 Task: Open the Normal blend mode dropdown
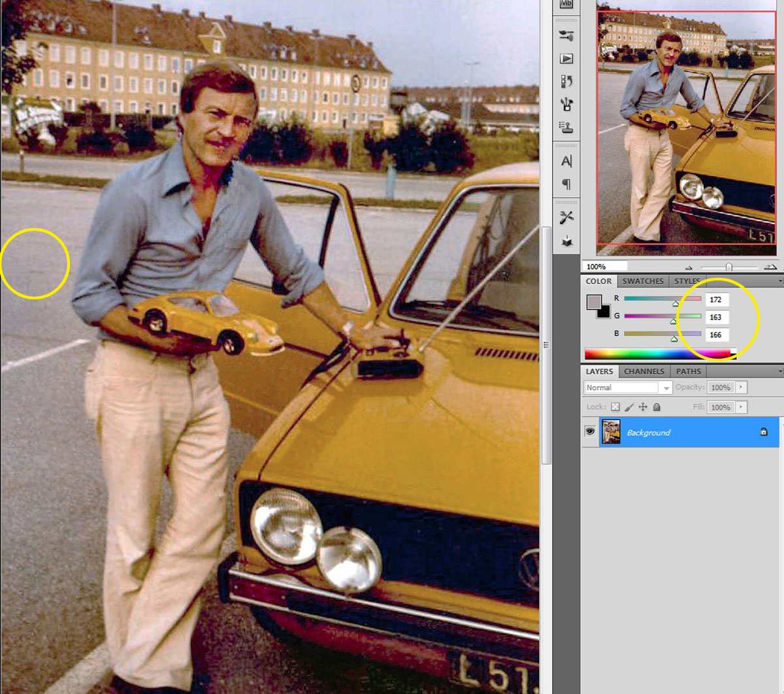[627, 388]
